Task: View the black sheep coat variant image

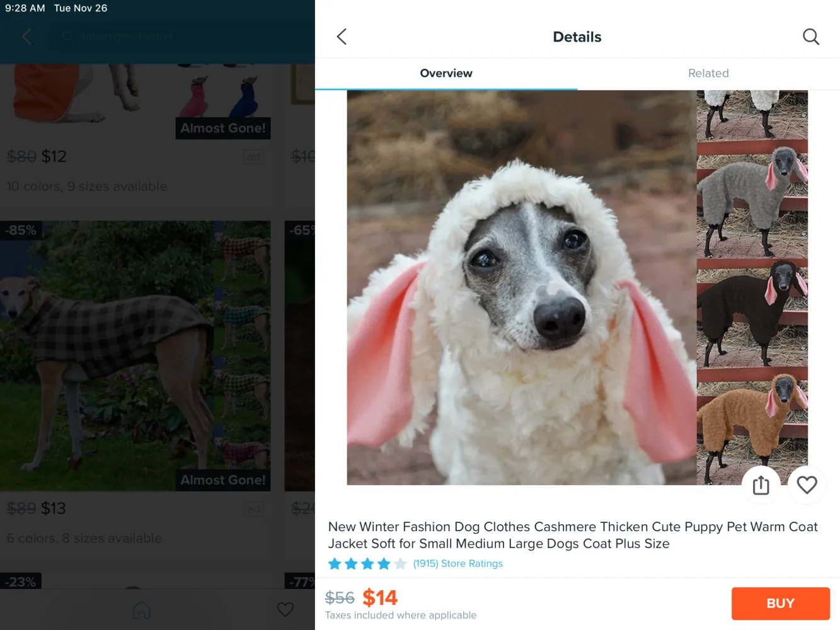Action: [752, 315]
